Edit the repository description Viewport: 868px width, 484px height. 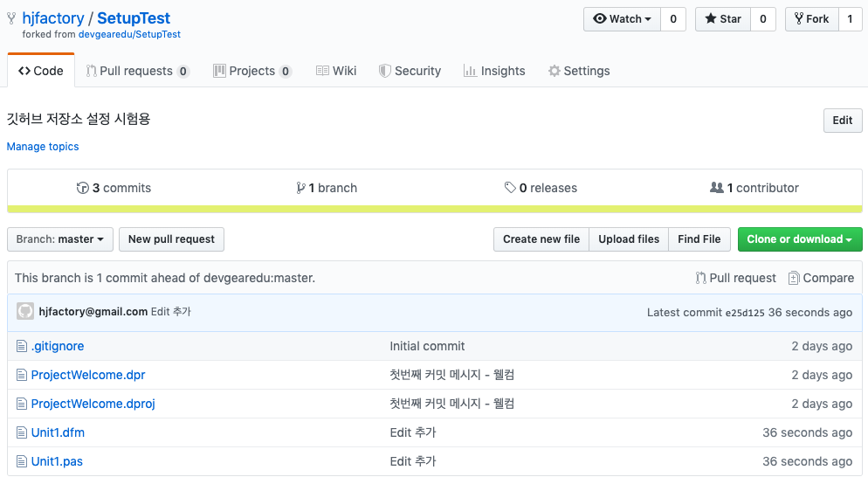point(843,121)
